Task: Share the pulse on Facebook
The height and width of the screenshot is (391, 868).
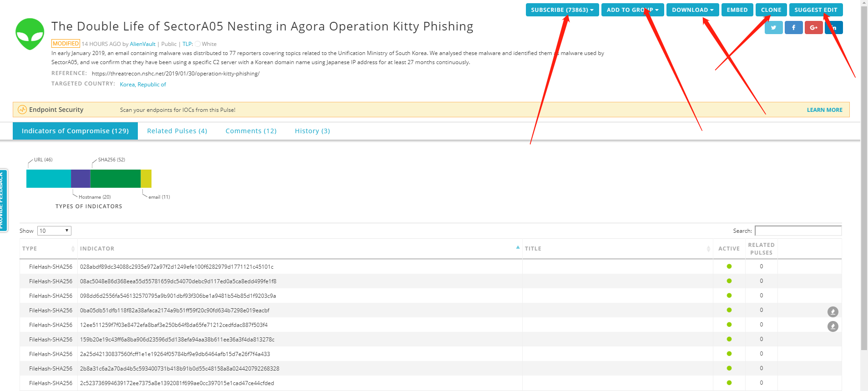Action: point(793,28)
